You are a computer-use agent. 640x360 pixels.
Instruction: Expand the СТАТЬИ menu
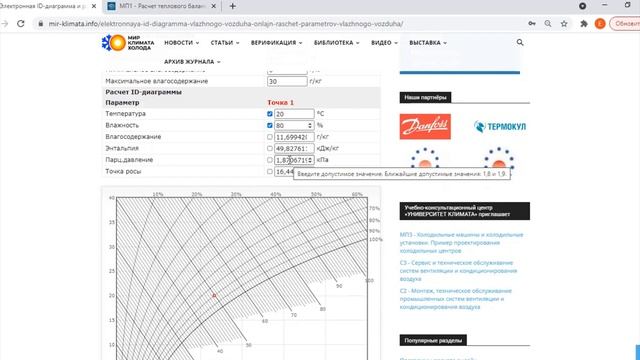point(225,42)
